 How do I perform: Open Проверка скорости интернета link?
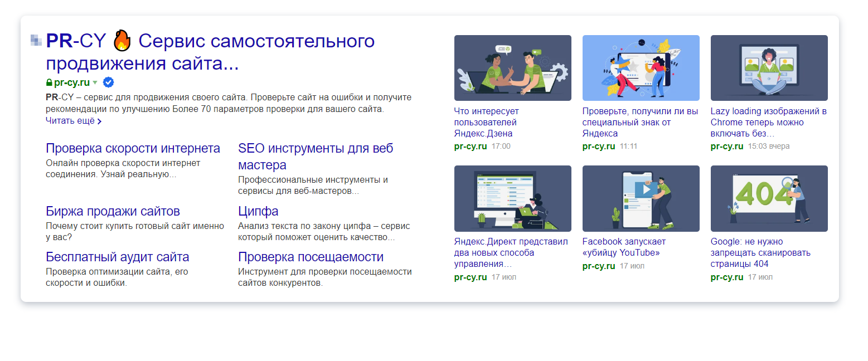click(133, 149)
